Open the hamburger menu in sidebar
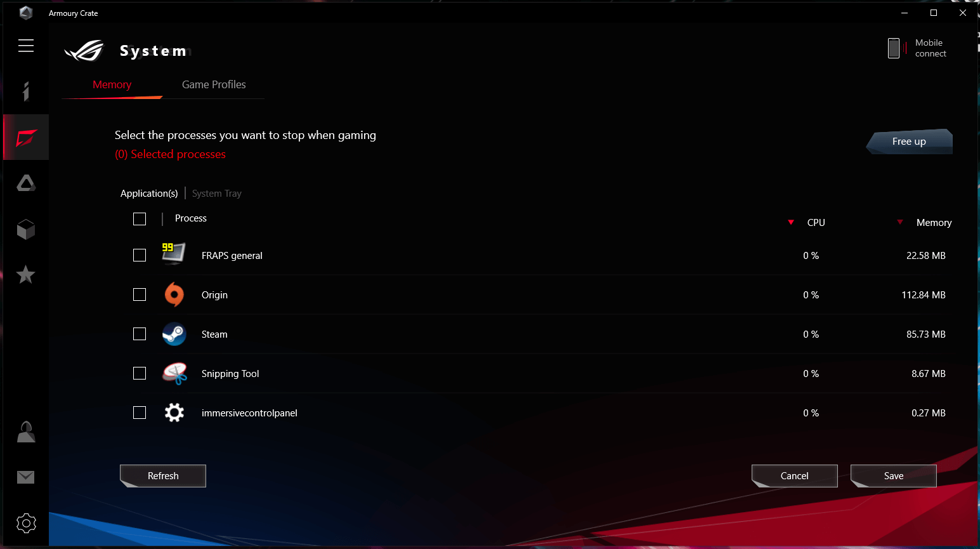 click(x=26, y=46)
